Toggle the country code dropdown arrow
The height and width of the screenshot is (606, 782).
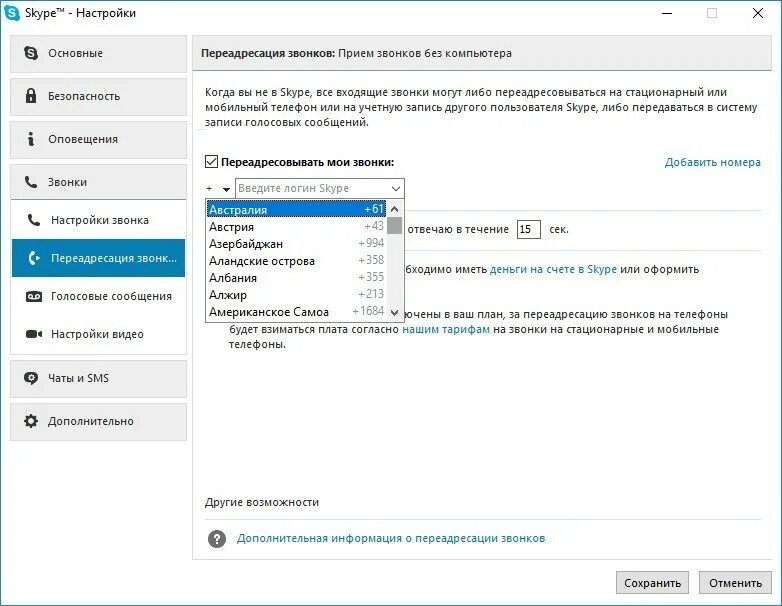pyautogui.click(x=226, y=189)
